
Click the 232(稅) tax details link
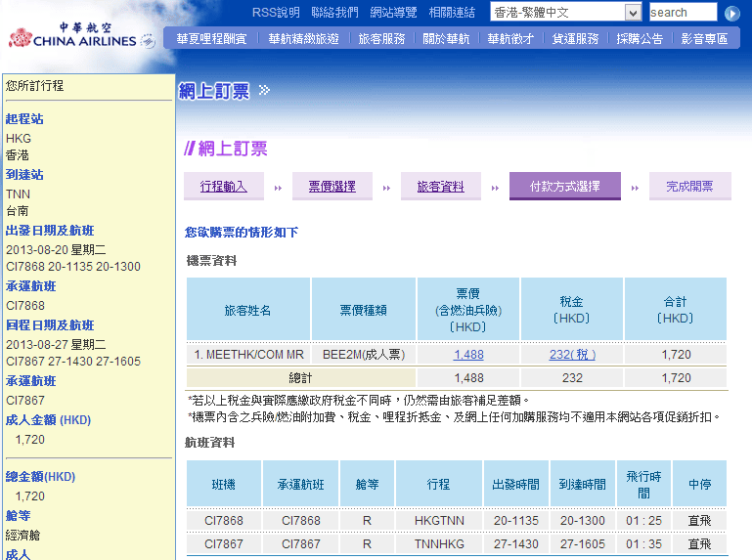572,355
